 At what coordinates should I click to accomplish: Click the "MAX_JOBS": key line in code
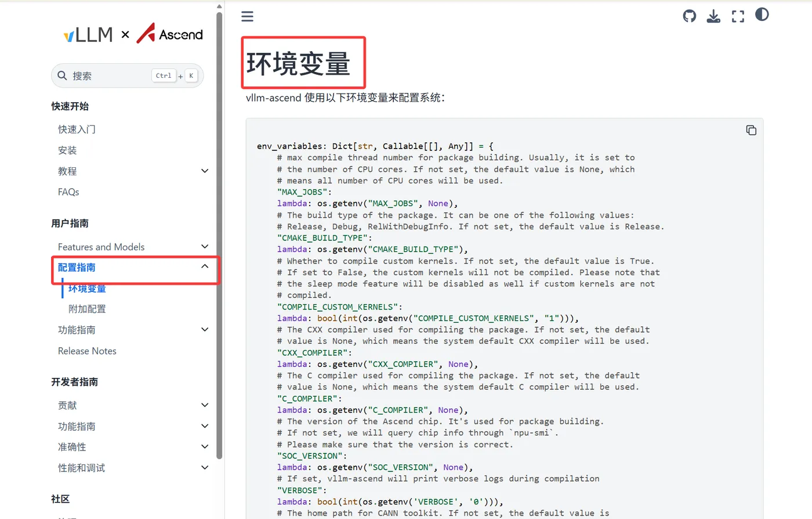click(x=304, y=192)
